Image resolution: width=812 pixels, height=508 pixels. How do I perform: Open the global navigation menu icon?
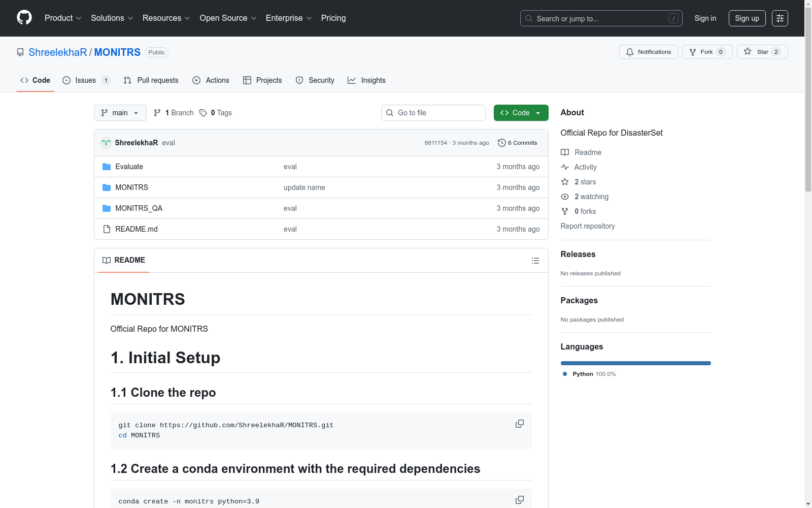pyautogui.click(x=780, y=18)
